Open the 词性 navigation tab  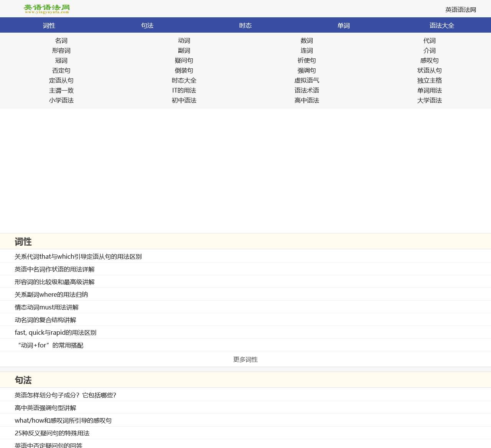(x=49, y=25)
